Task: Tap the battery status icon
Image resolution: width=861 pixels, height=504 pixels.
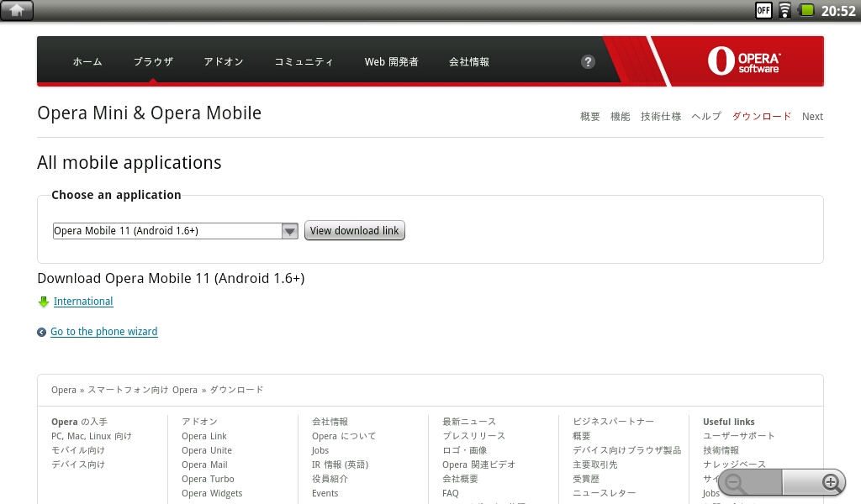Action: [x=806, y=10]
